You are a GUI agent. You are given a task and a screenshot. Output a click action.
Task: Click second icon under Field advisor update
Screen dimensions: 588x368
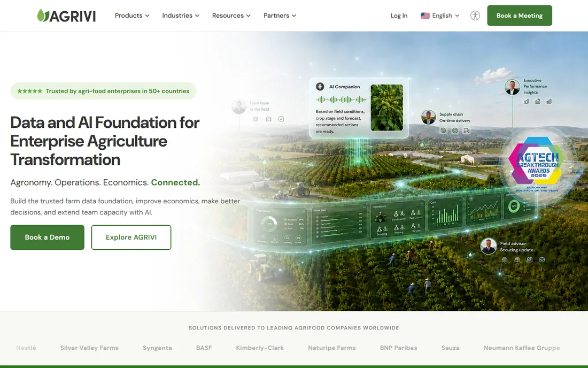click(x=517, y=259)
